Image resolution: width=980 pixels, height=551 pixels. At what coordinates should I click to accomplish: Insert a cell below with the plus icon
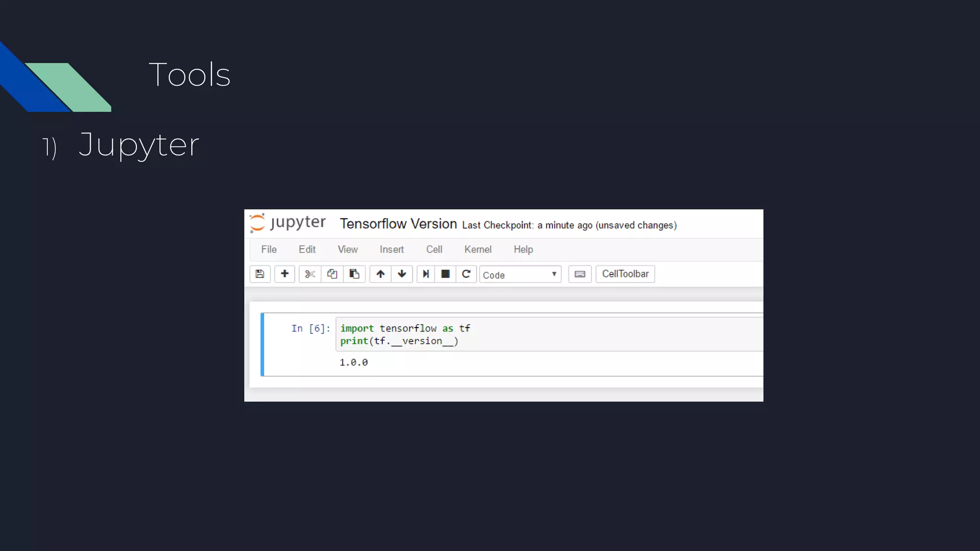285,274
